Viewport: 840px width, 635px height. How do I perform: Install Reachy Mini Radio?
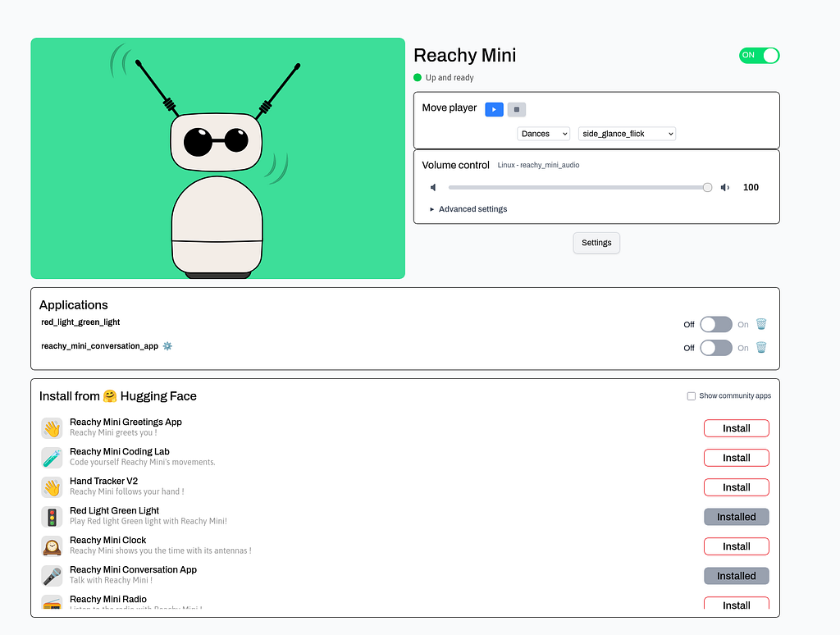pyautogui.click(x=737, y=603)
